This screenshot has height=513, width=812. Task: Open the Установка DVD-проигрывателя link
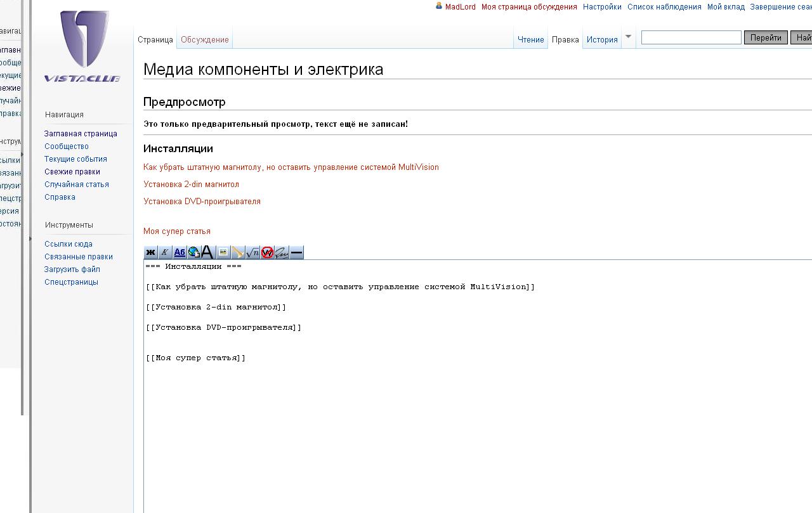click(x=202, y=202)
